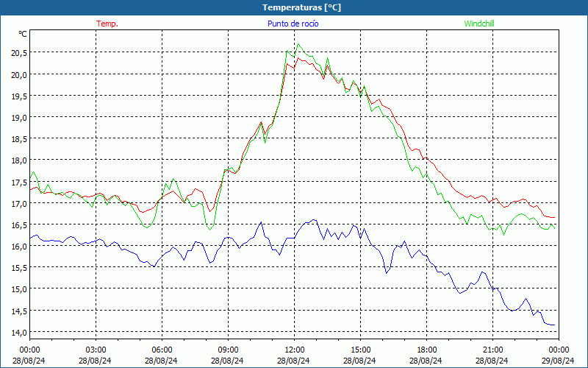Click the Temperaturas [°C] chart title
The height and width of the screenshot is (368, 588).
[301, 7]
